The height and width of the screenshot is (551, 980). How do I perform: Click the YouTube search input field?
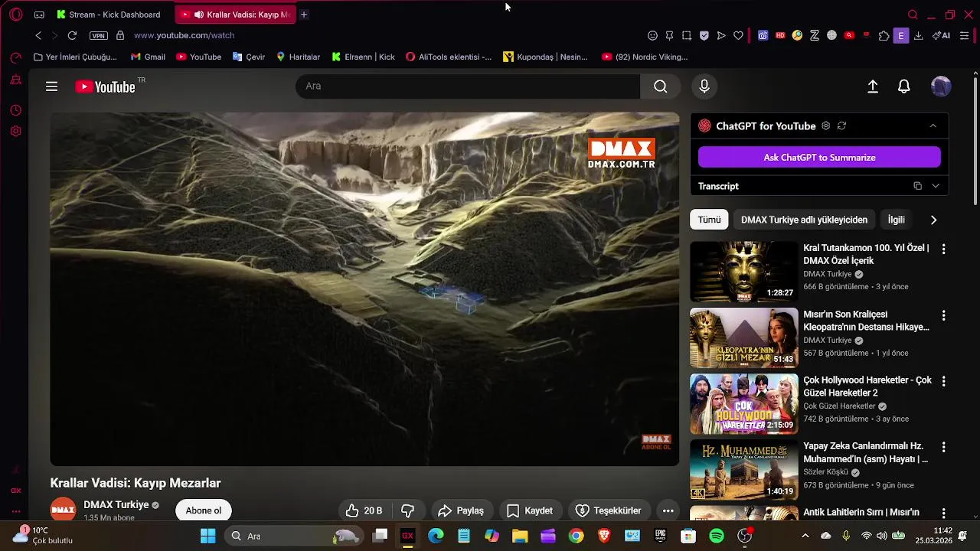coord(468,86)
